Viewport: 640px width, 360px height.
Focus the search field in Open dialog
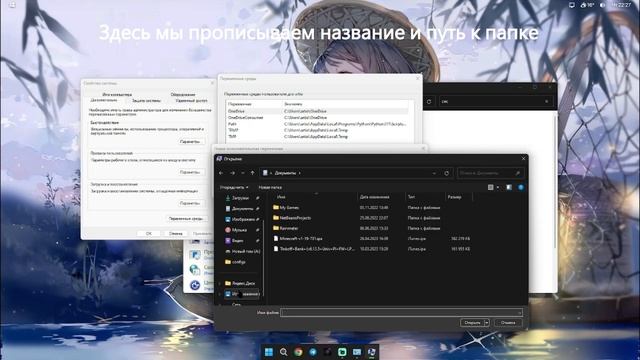[x=490, y=173]
